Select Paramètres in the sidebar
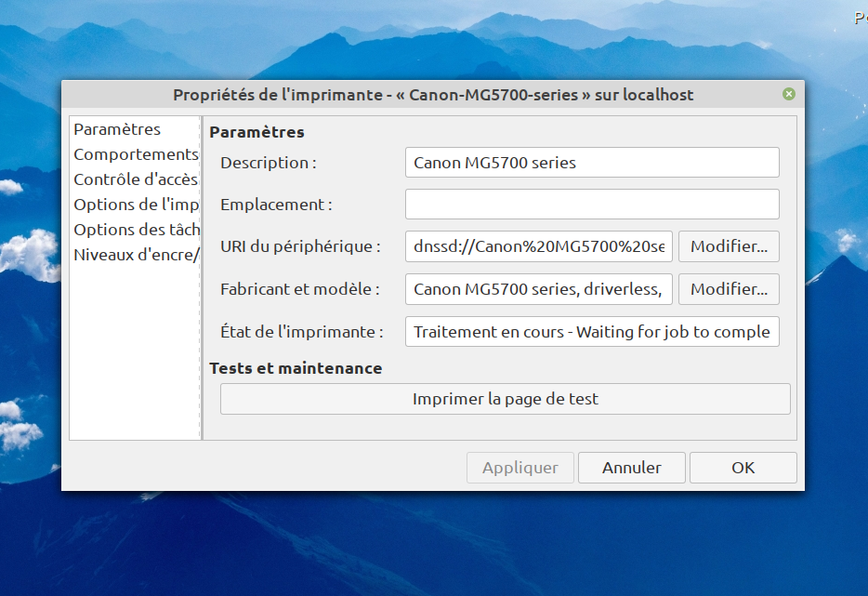The image size is (868, 596). 117,129
